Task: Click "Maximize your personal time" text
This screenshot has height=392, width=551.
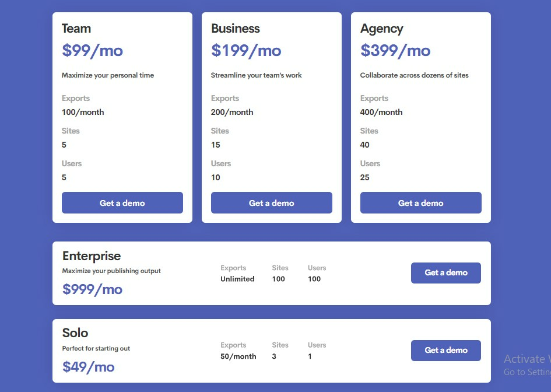Action: click(x=108, y=75)
